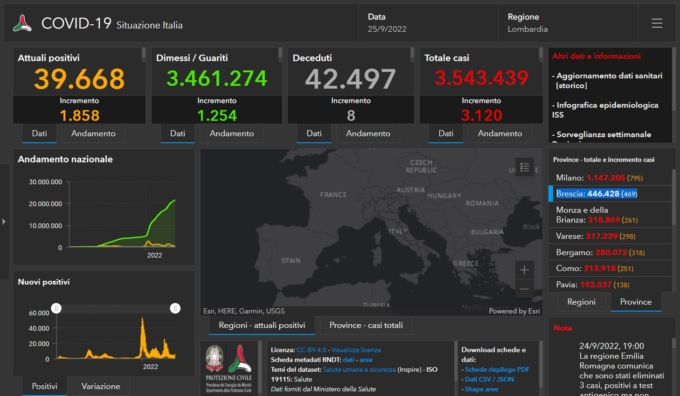Image resolution: width=680 pixels, height=396 pixels.
Task: Open RNDT metadata aree link
Action: tap(366, 360)
